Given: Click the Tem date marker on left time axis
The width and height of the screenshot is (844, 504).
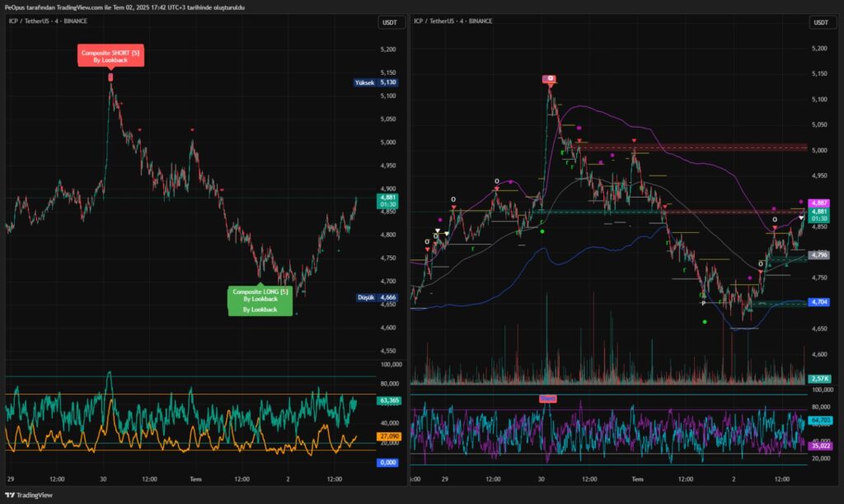Looking at the screenshot, I should click(196, 478).
